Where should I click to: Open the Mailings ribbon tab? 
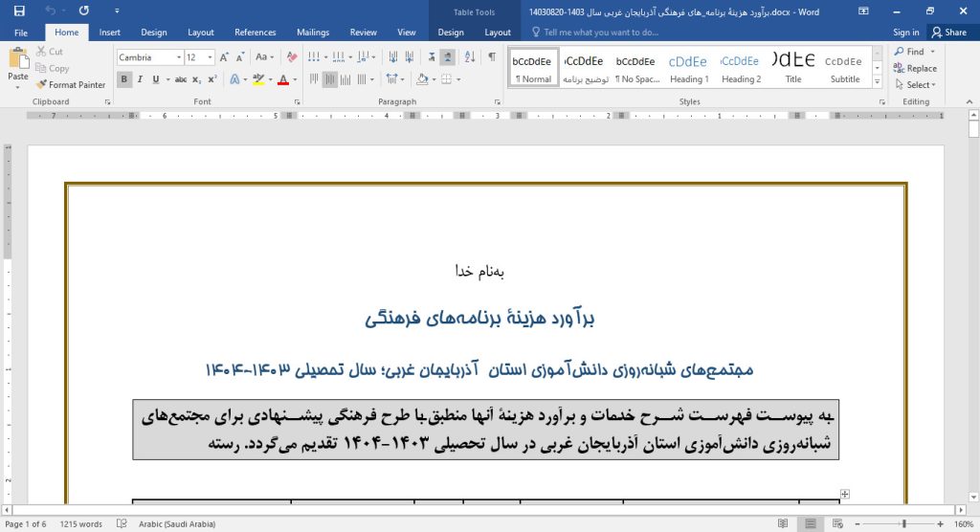pyautogui.click(x=313, y=33)
